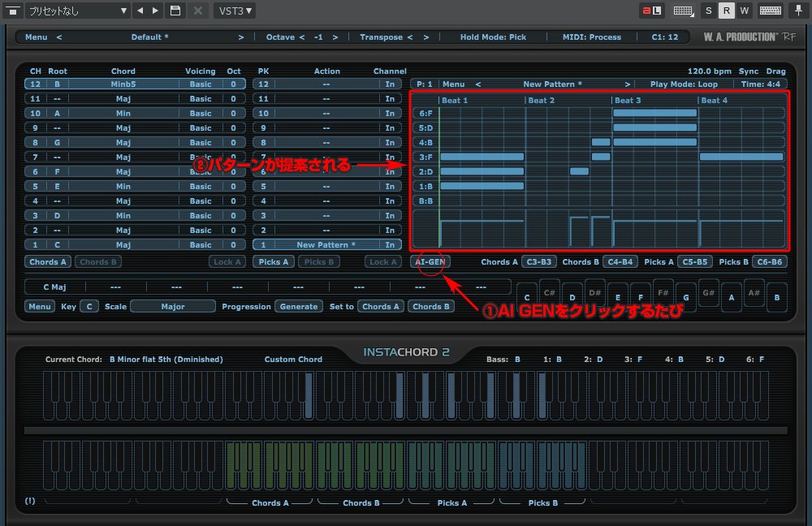The height and width of the screenshot is (526, 812).
Task: Select the New Pattern pick row 1
Action: (x=326, y=245)
